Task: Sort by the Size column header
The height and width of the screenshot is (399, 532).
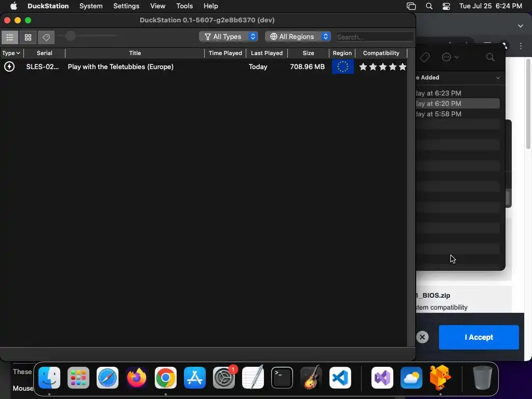Action: click(x=309, y=53)
